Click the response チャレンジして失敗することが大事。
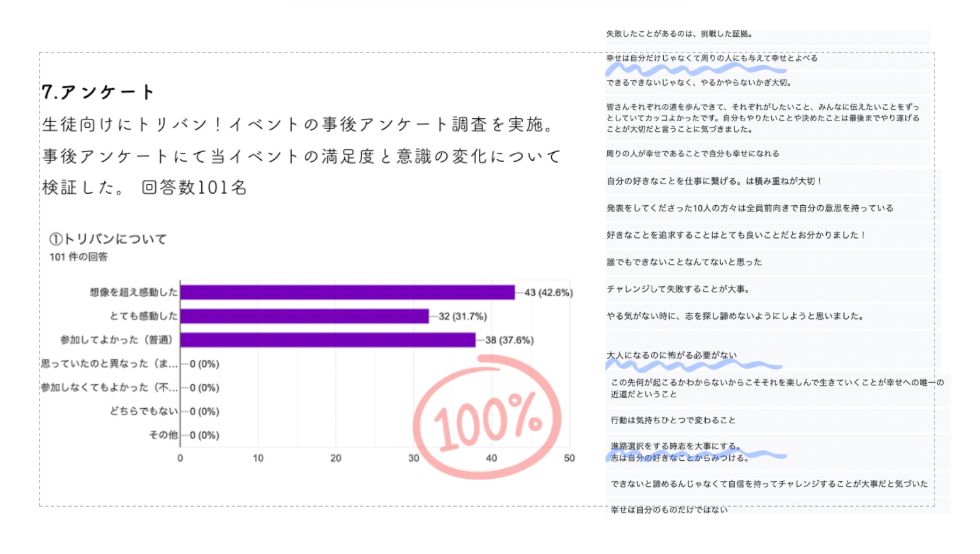This screenshot has height=554, width=980. [x=678, y=289]
